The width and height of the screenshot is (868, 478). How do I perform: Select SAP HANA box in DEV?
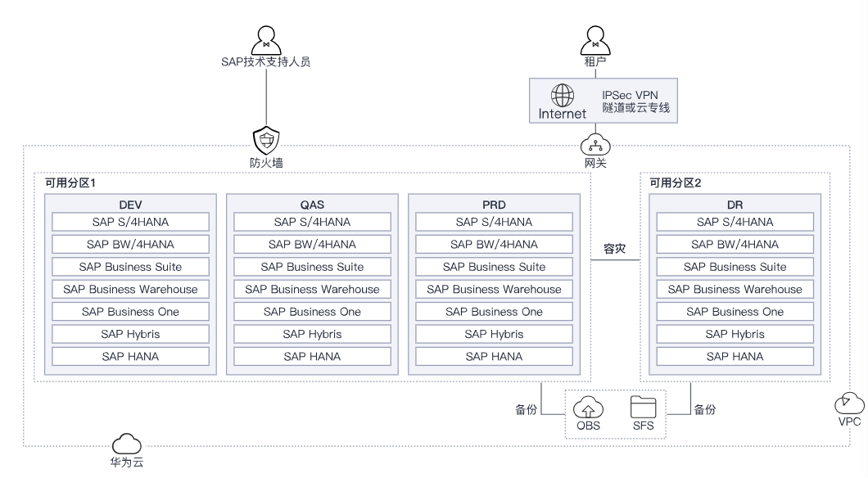[x=131, y=356]
